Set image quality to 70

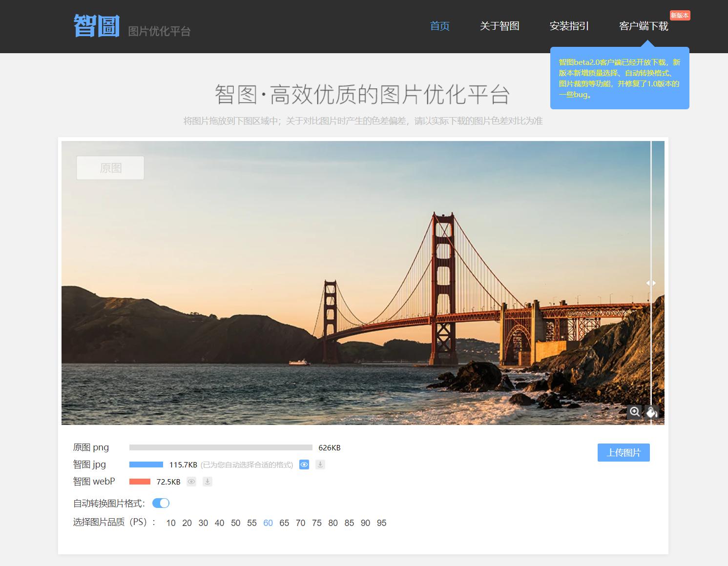pyautogui.click(x=300, y=523)
